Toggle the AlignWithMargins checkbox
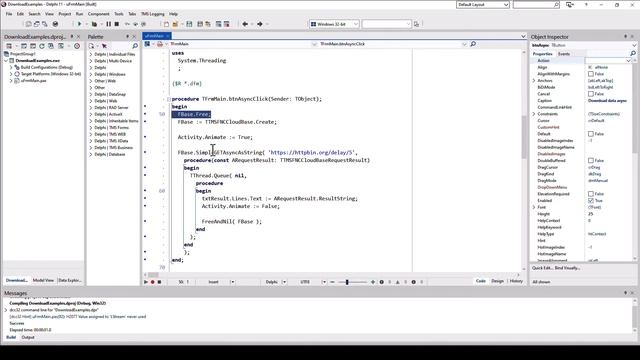Screen dimensions: 640x360 pyautogui.click(x=591, y=74)
